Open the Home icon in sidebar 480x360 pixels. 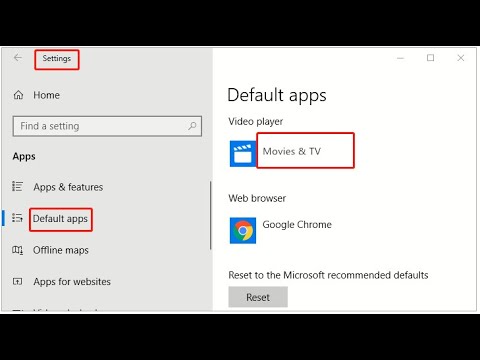point(18,95)
